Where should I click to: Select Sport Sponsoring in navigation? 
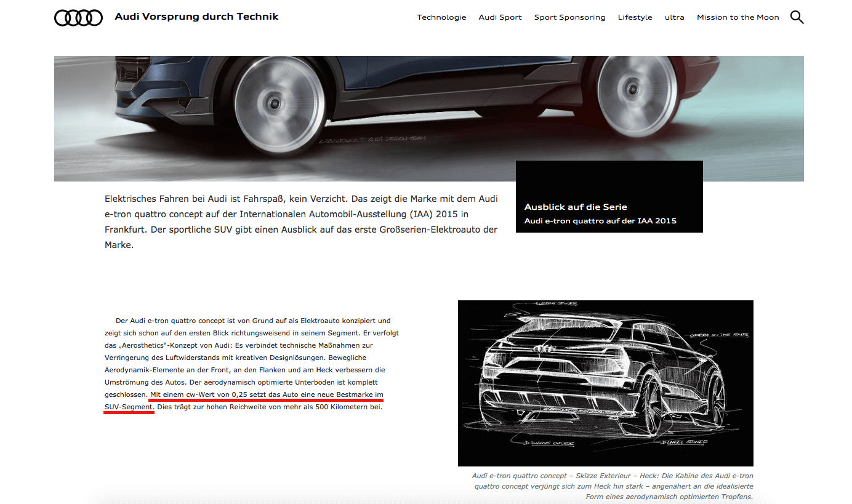[569, 17]
